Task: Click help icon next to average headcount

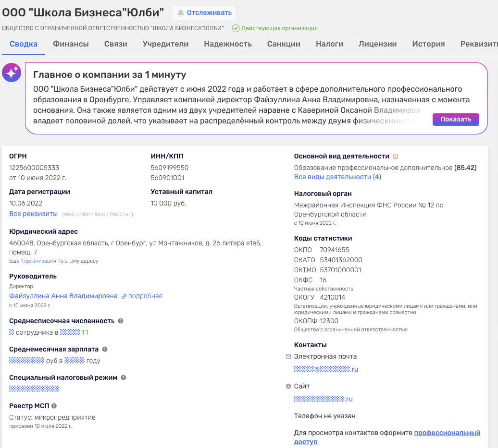Action: [x=121, y=321]
